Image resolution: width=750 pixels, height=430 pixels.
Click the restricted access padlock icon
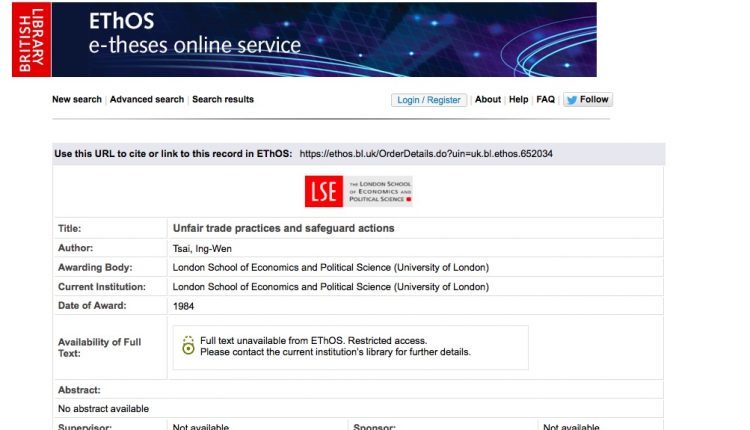pos(189,346)
